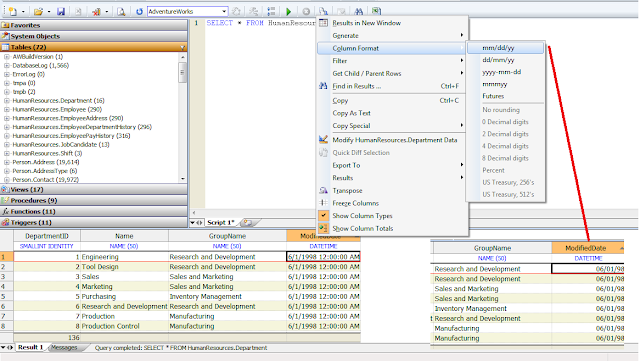Click the DepartmentID column header
The height and width of the screenshot is (361, 640).
tap(47, 236)
